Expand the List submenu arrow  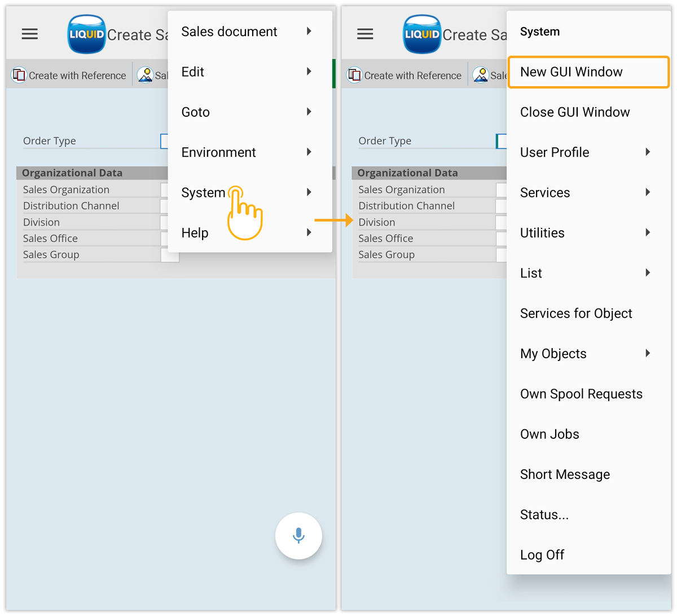[x=648, y=272]
